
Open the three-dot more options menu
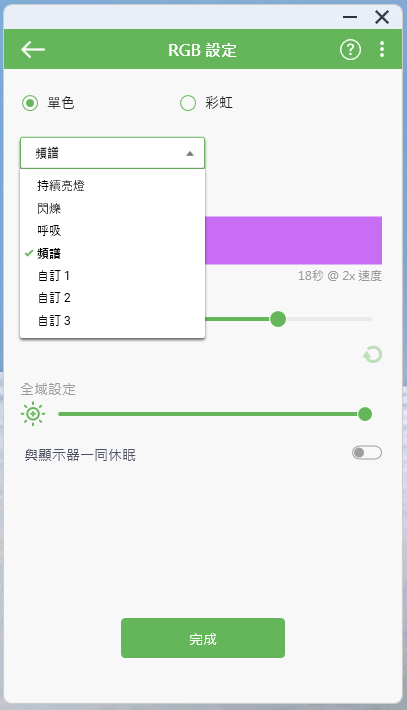382,49
